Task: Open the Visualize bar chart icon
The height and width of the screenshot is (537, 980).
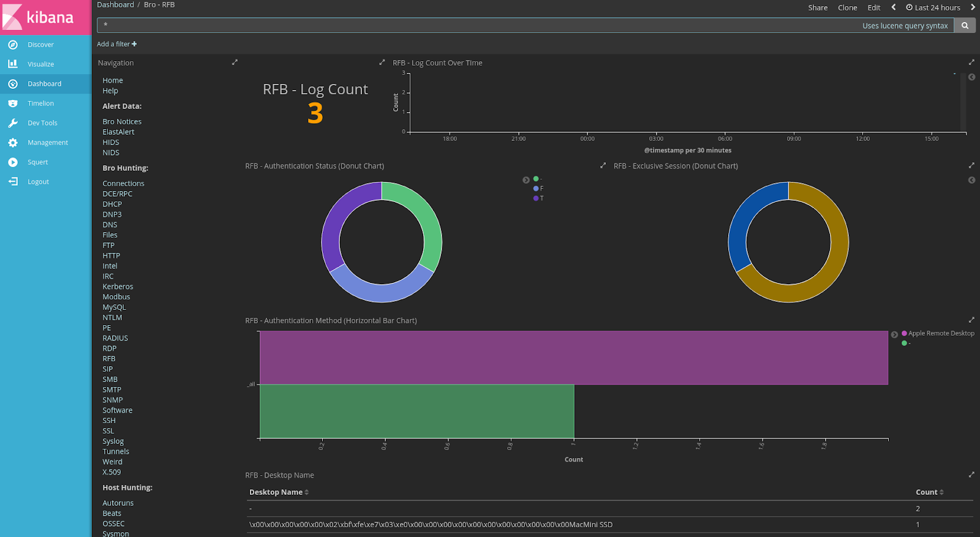Action: 13,64
